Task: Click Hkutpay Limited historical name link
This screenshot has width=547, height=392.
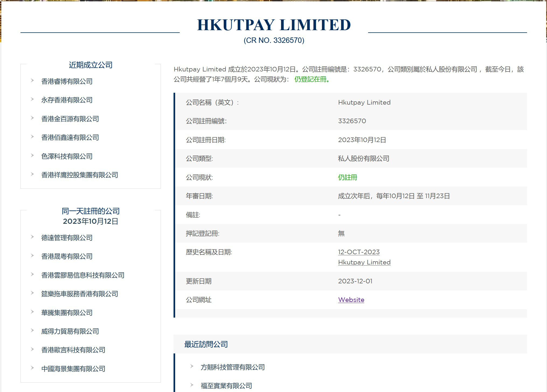Action: coord(364,262)
